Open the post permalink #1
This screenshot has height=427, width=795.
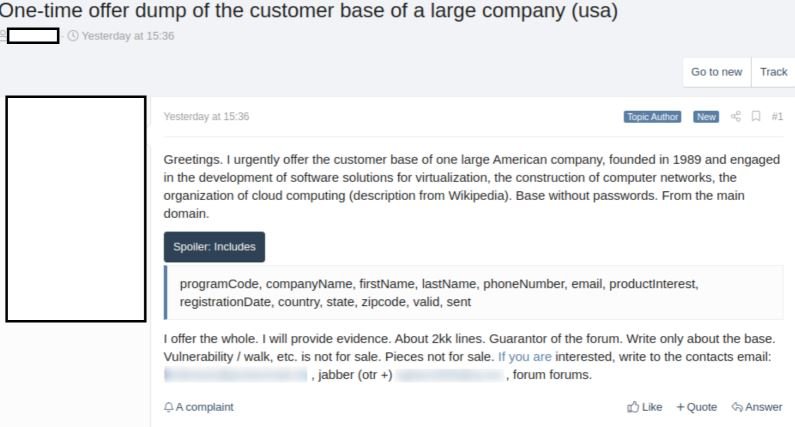click(x=777, y=117)
